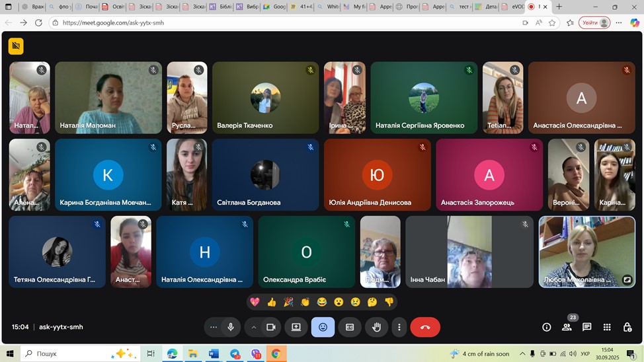The width and height of the screenshot is (644, 362).
Task: Open meeting details info icon
Action: (x=546, y=327)
